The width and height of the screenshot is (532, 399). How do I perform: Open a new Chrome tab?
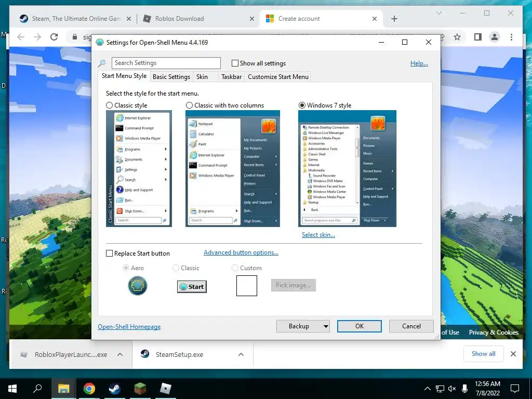(394, 19)
